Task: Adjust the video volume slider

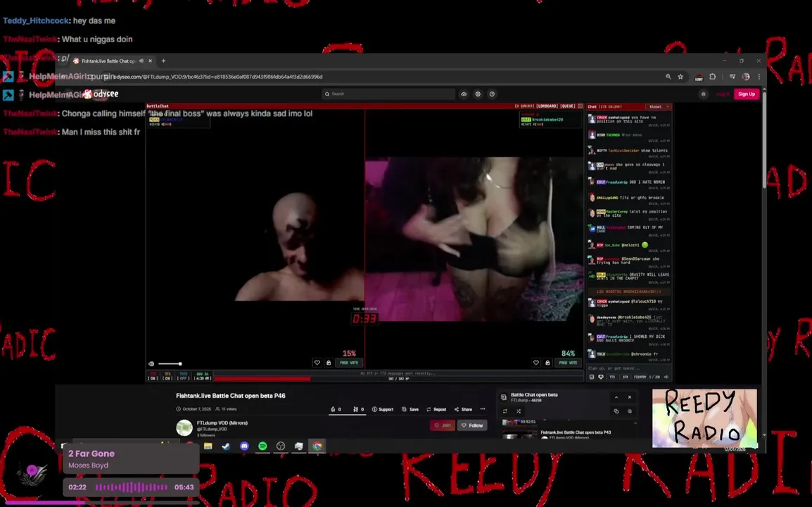Action: tap(170, 364)
